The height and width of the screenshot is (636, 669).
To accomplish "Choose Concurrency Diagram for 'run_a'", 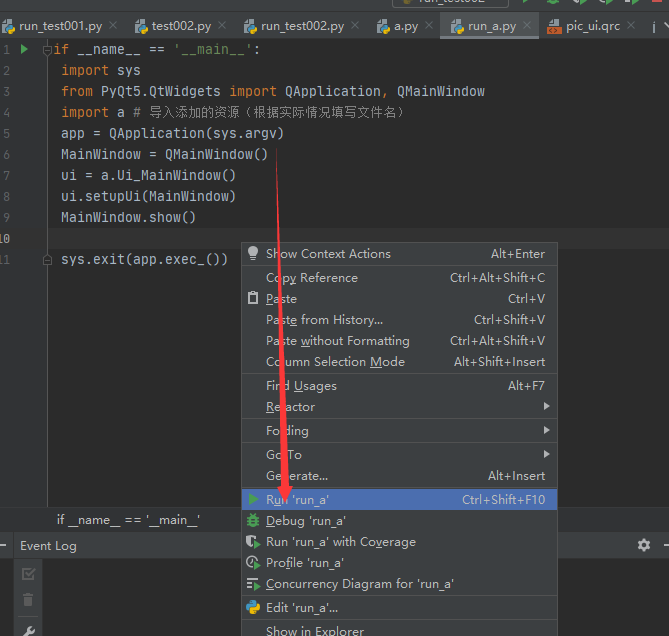I will click(x=399, y=584).
